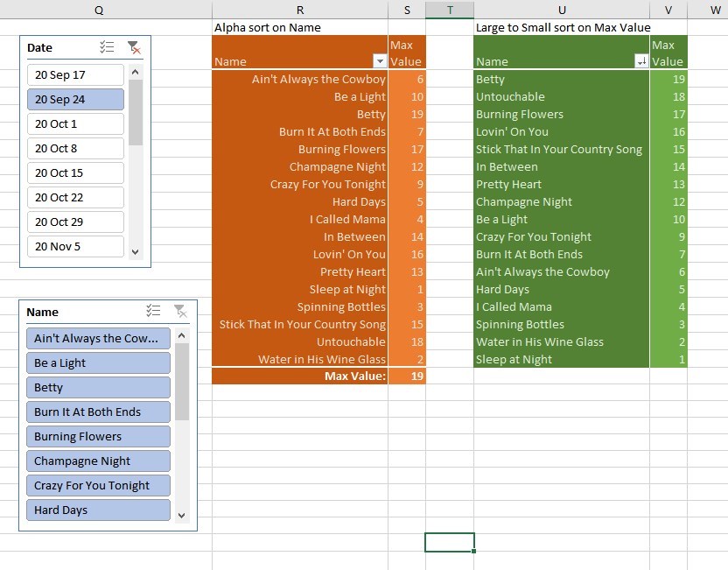Select 'Water in His Wine Glass' orange cell
Image resolution: width=728 pixels, height=570 pixels.
[300, 359]
